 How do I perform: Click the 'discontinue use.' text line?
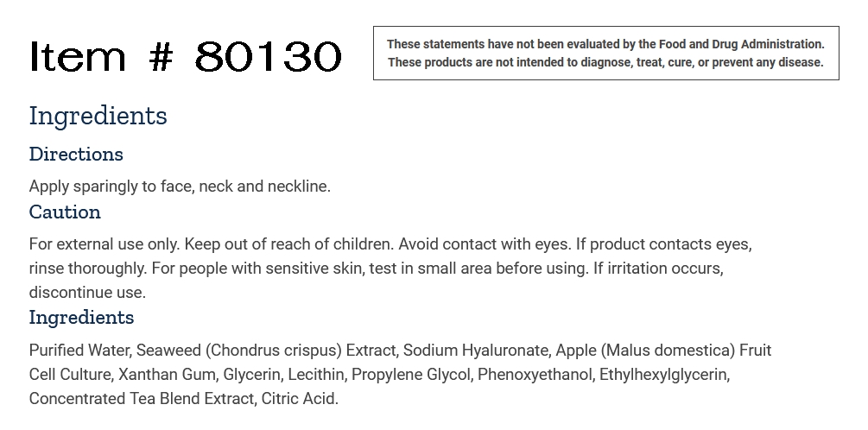point(87,292)
